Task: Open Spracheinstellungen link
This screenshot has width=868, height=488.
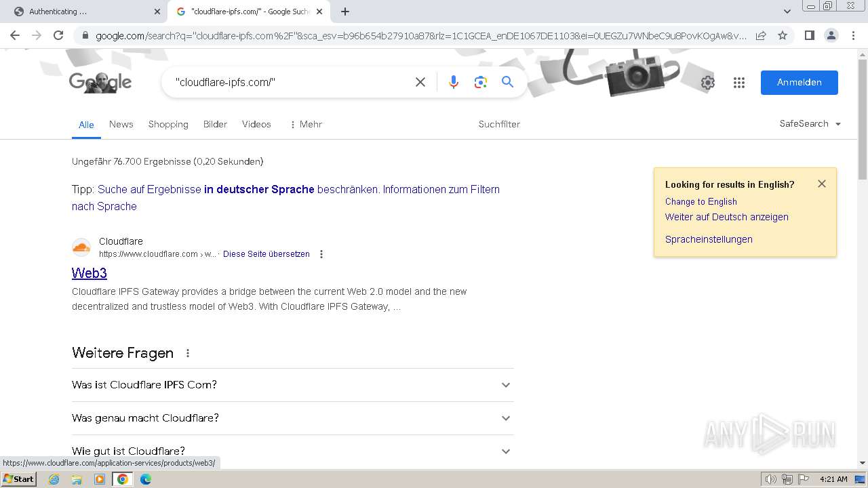Action: coord(709,239)
